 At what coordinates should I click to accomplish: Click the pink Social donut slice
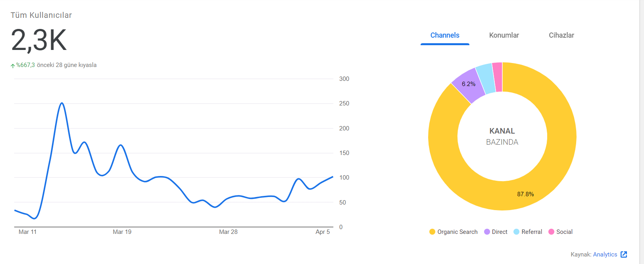click(x=498, y=77)
